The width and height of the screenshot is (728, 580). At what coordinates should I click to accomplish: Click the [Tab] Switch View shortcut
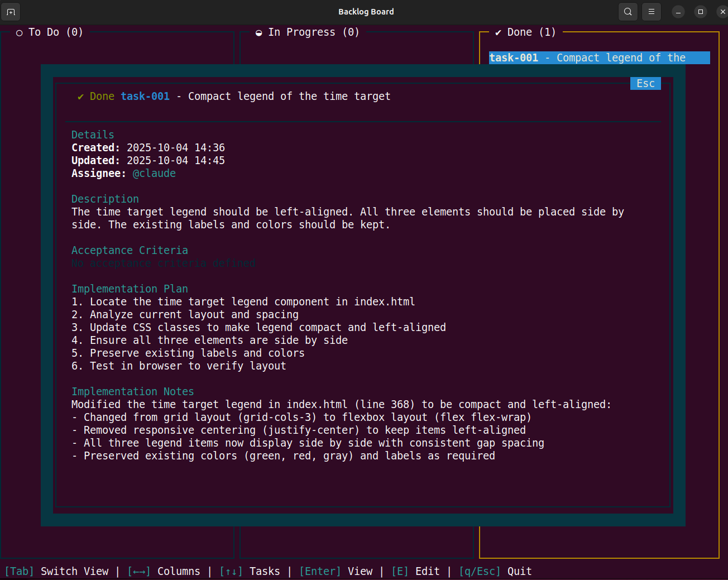[x=57, y=572]
